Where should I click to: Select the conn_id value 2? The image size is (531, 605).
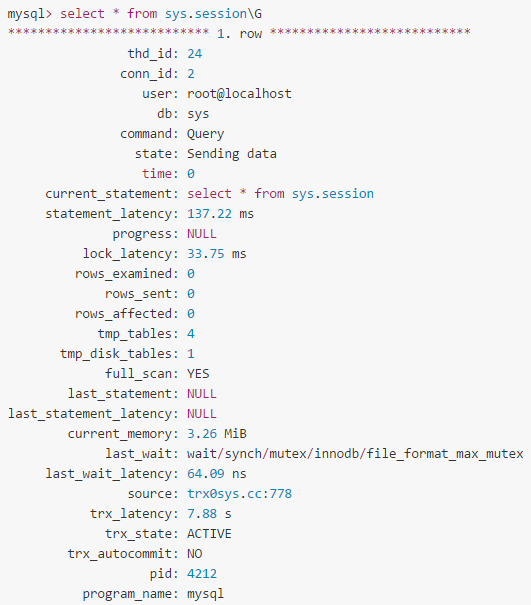tap(191, 74)
